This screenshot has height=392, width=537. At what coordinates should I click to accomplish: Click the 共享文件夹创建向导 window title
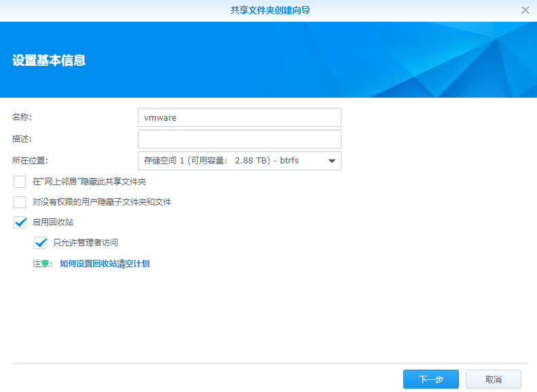point(270,10)
